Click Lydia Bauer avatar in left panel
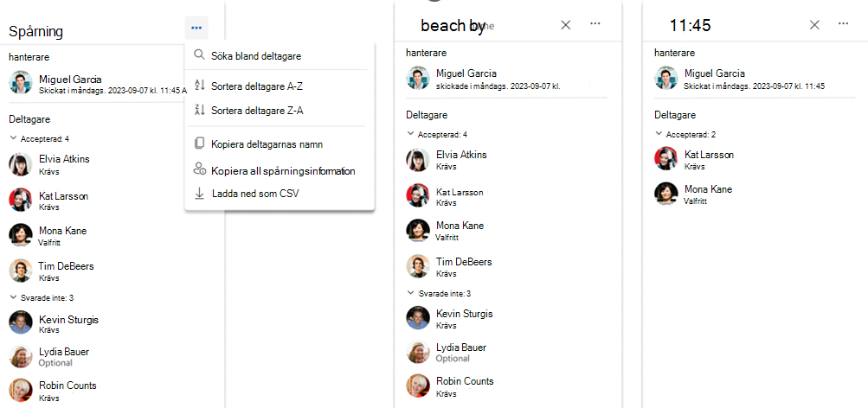 (x=21, y=357)
